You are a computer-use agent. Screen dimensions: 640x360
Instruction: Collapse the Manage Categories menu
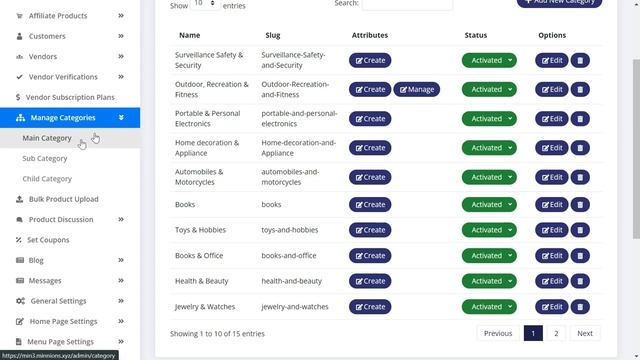121,118
